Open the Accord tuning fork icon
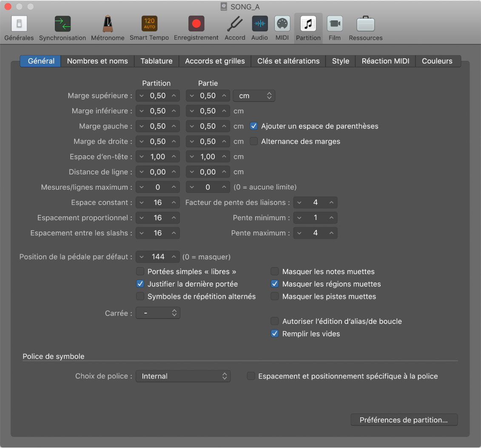 coord(235,24)
